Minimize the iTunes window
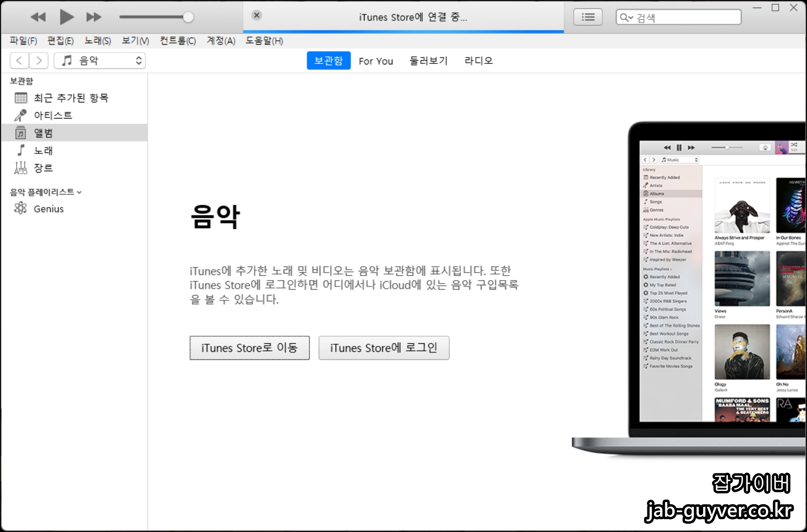 (x=757, y=8)
